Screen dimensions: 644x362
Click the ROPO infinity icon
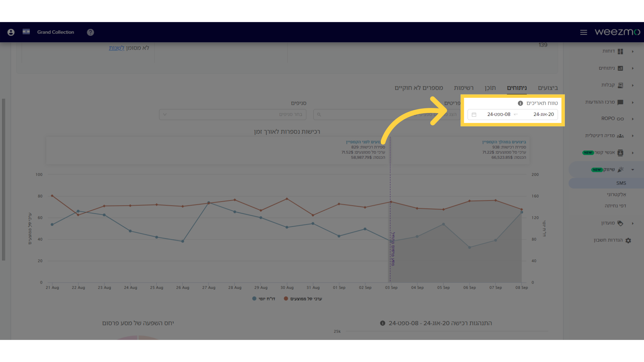(x=620, y=119)
